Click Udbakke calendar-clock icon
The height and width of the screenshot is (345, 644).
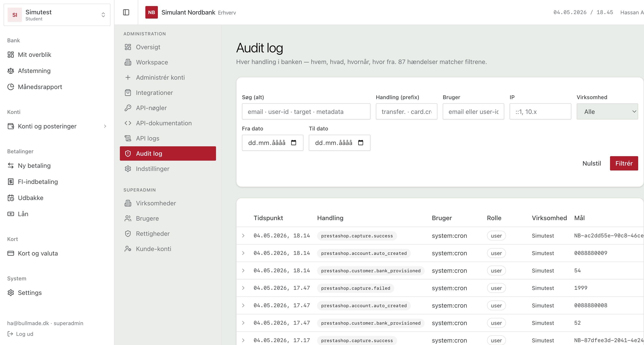pyautogui.click(x=11, y=198)
